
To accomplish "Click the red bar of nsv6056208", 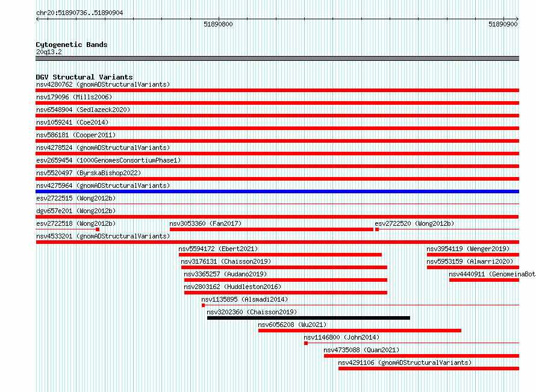I will pos(360,331).
